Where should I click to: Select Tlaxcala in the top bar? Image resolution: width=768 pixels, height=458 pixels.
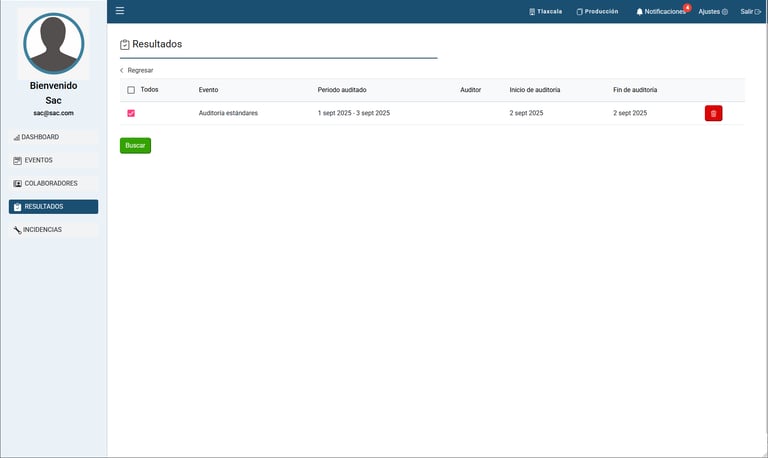click(x=545, y=12)
